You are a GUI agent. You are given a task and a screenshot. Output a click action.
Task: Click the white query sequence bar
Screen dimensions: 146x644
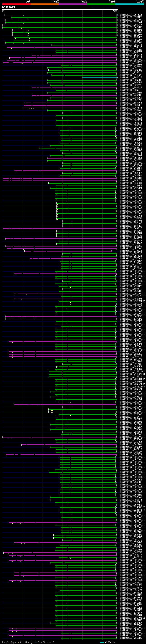pyautogui.click(x=60, y=10)
